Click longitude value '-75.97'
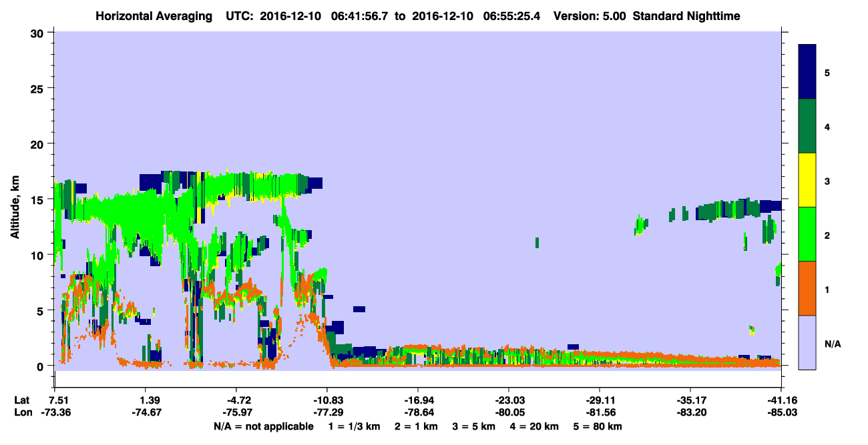 [236, 413]
